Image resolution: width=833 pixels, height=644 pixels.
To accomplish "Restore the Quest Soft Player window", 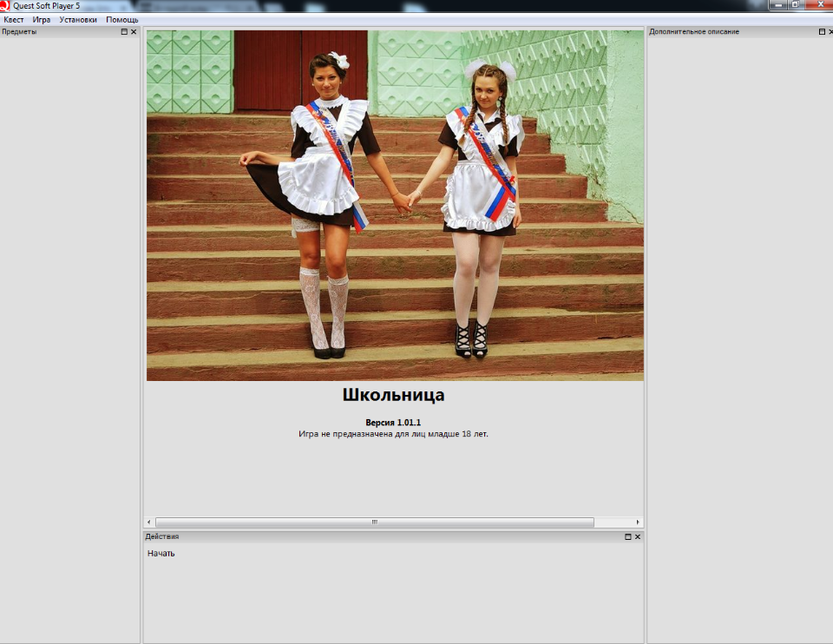I will (x=796, y=5).
